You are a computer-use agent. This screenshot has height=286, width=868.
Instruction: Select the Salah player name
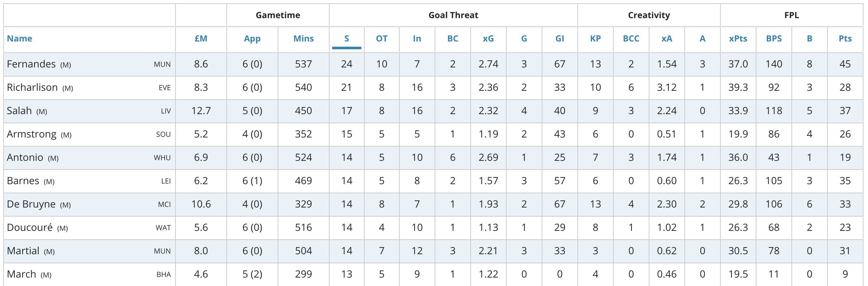[19, 111]
